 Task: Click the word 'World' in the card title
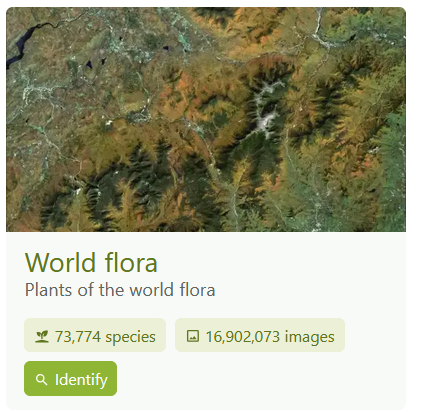(x=60, y=262)
